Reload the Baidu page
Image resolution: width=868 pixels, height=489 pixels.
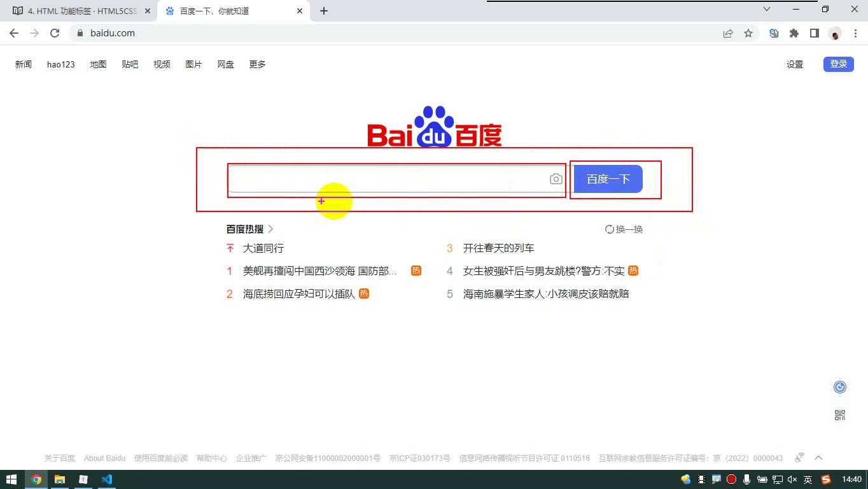(55, 33)
